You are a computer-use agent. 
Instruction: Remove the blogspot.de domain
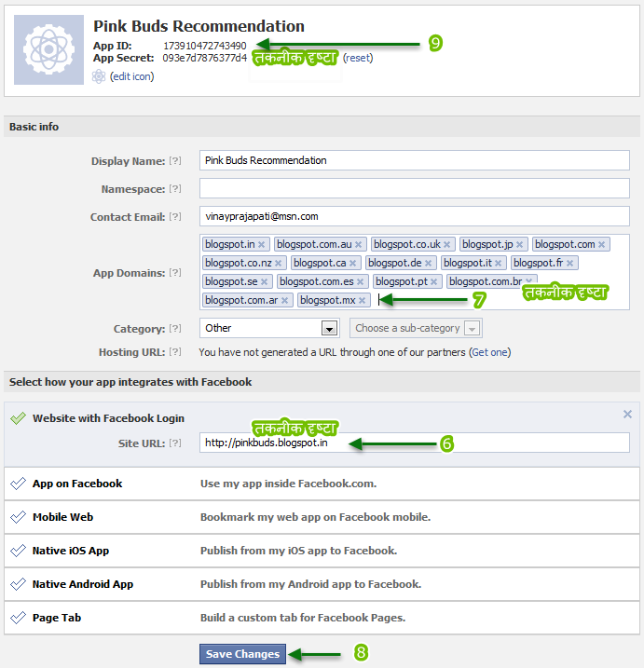point(429,264)
